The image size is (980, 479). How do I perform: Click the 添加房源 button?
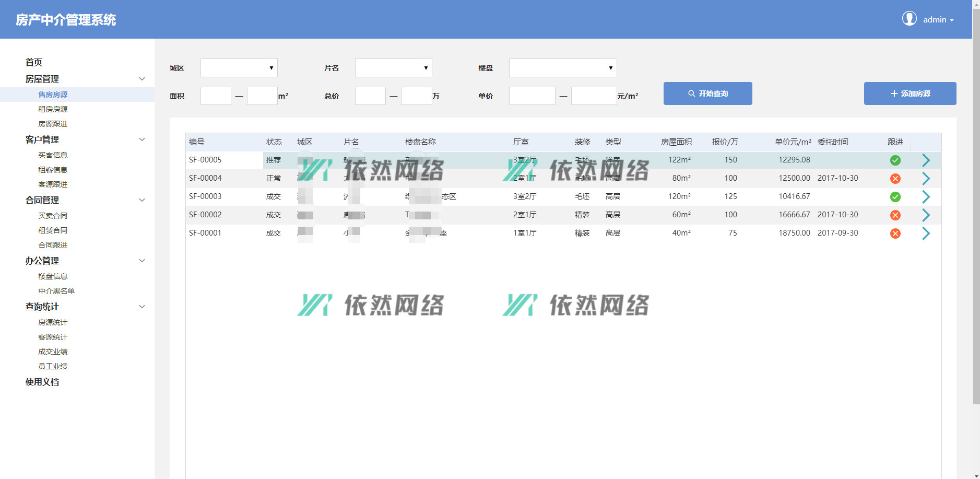point(910,94)
